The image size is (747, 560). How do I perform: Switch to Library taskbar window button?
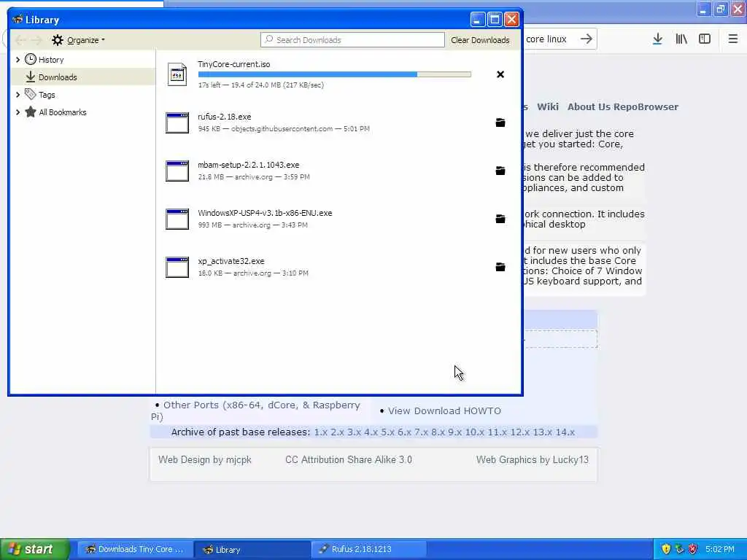coord(251,549)
